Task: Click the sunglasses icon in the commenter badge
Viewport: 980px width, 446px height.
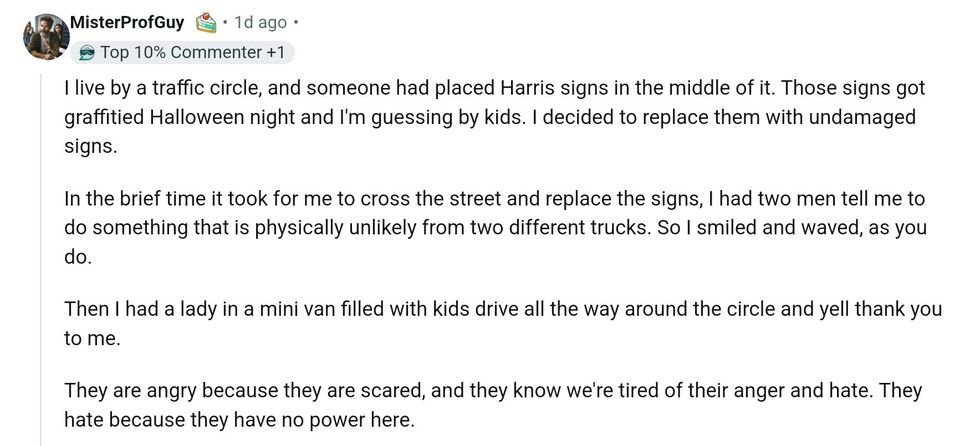Action: 87,53
